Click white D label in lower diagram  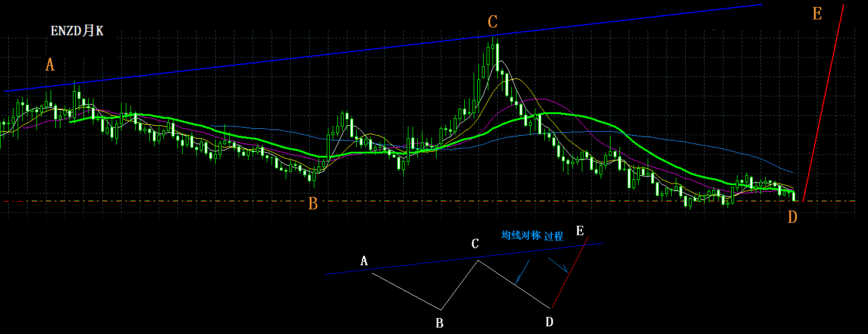pos(549,322)
